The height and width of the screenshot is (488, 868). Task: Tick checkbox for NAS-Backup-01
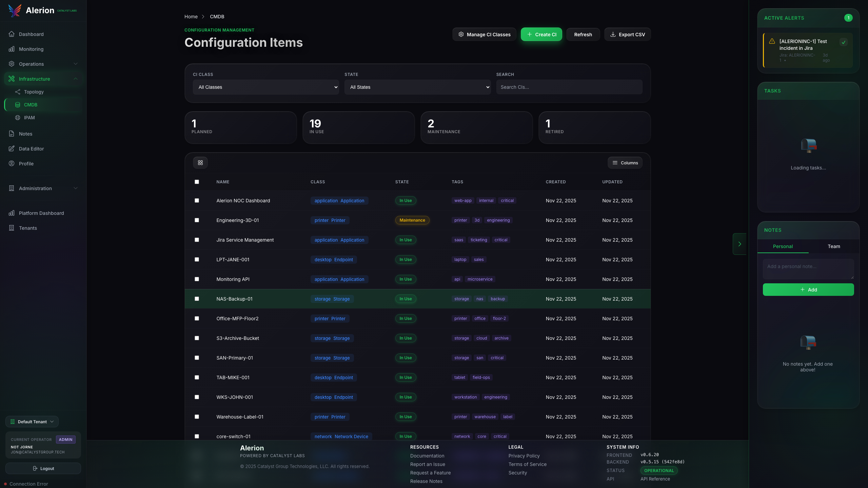click(x=197, y=299)
